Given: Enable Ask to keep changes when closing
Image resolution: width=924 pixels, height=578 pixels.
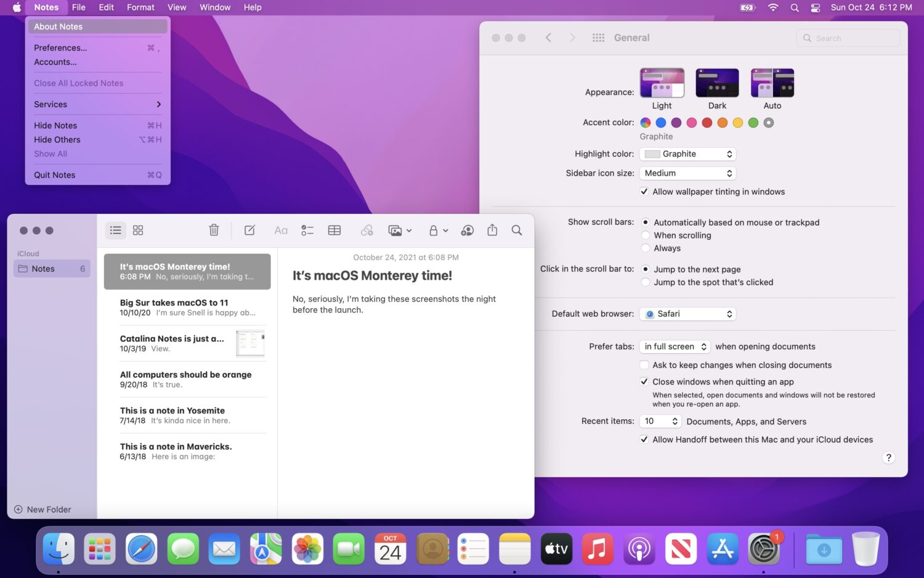Looking at the screenshot, I should 644,365.
